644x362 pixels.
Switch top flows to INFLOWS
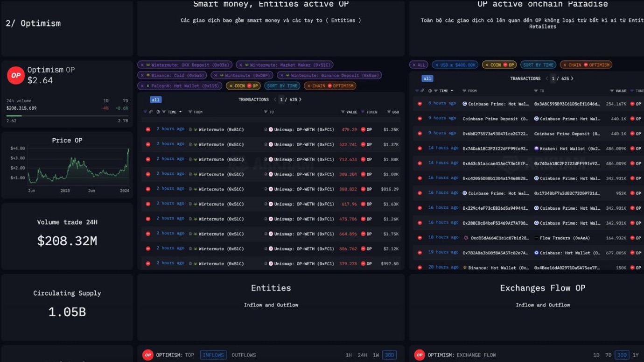[x=213, y=355]
